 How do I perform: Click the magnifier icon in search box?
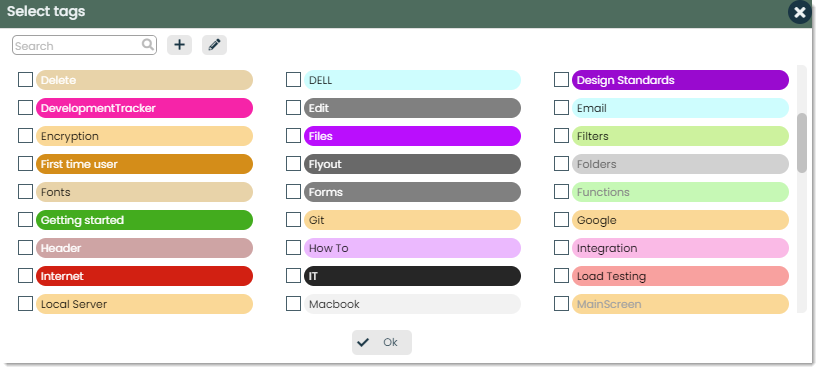(x=148, y=44)
